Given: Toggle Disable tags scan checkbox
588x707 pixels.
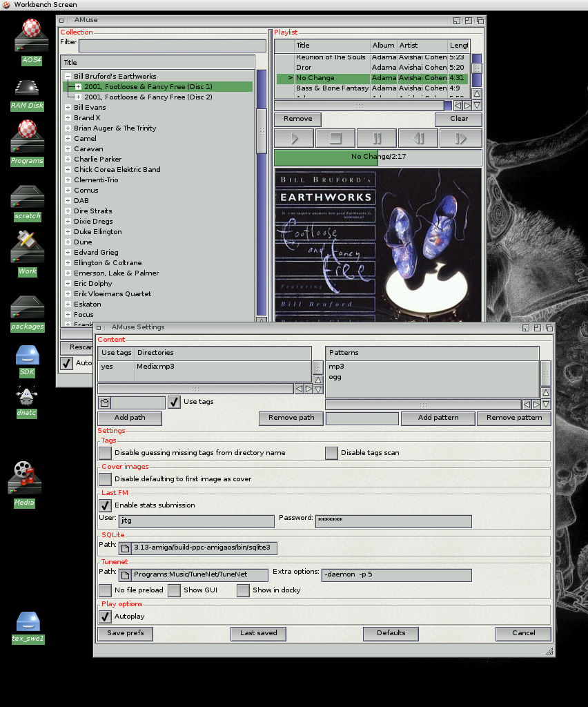Looking at the screenshot, I should click(332, 453).
